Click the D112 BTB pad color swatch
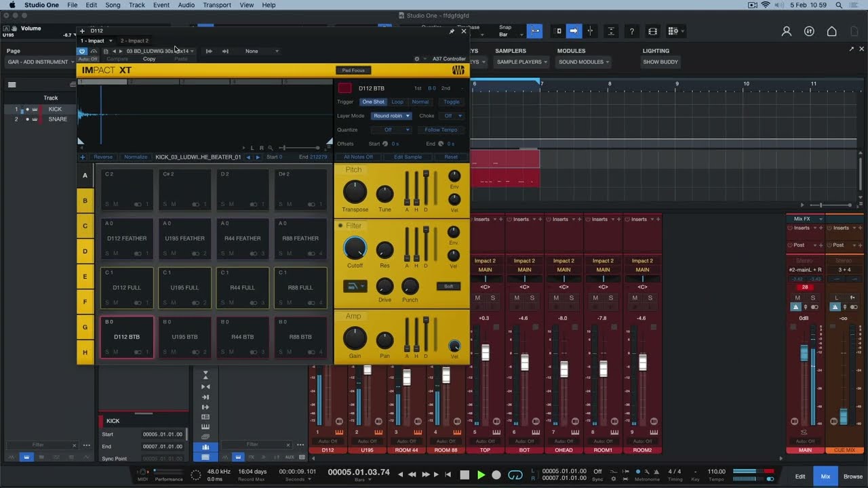This screenshot has width=868, height=488. click(x=345, y=88)
